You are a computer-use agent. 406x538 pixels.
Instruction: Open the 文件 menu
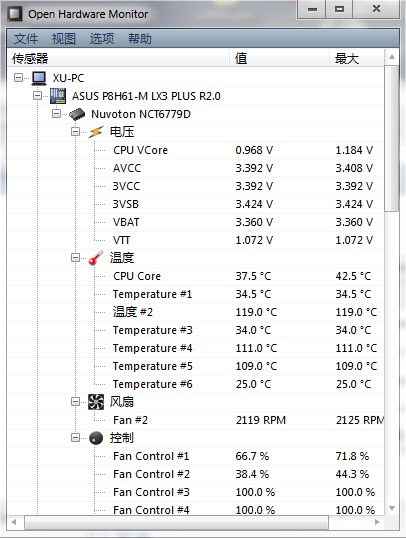tap(26, 38)
